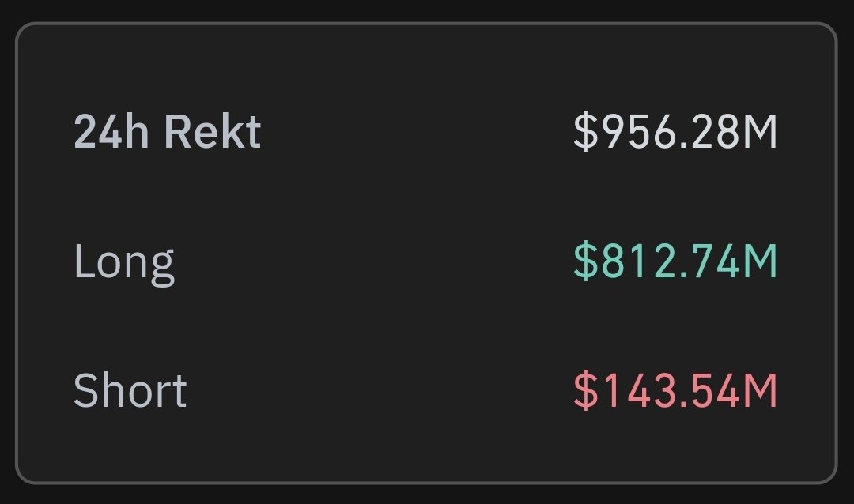
Task: Select the red $143.54M short value
Action: [x=675, y=390]
